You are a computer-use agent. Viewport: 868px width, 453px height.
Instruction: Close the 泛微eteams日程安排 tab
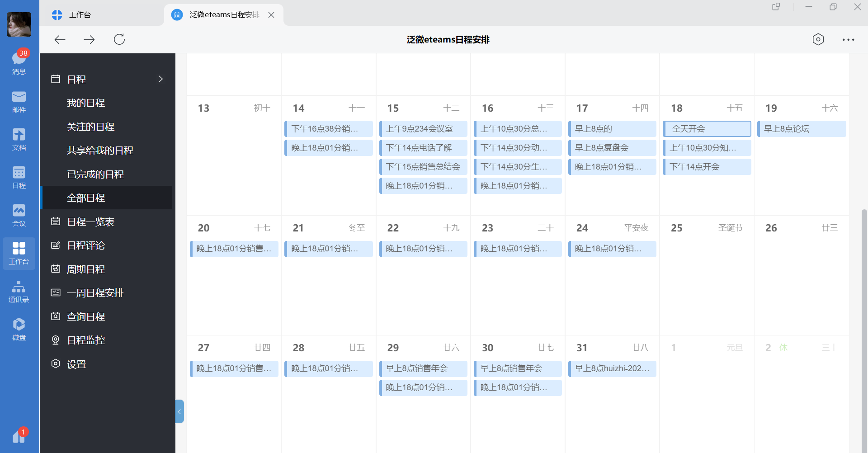271,15
